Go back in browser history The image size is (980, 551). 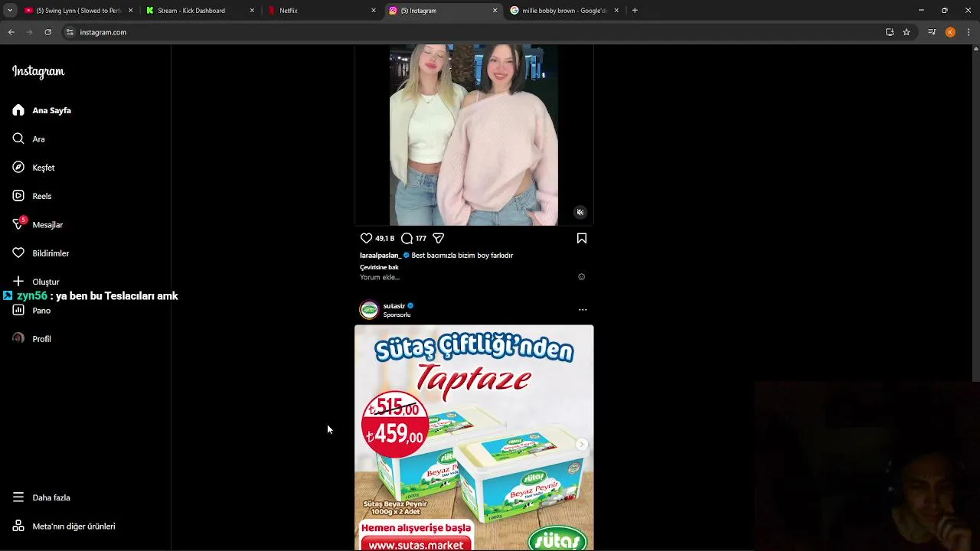click(x=11, y=32)
